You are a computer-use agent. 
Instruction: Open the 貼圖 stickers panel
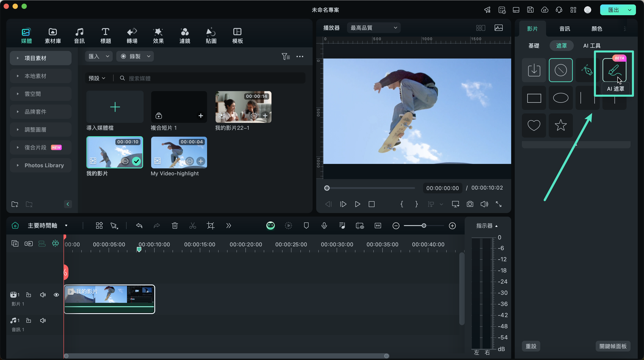point(211,36)
